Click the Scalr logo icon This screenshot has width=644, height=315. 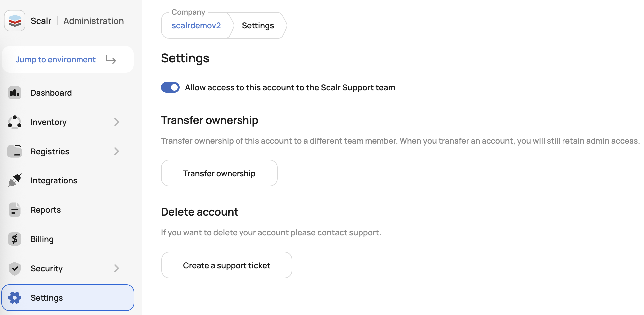click(x=15, y=21)
